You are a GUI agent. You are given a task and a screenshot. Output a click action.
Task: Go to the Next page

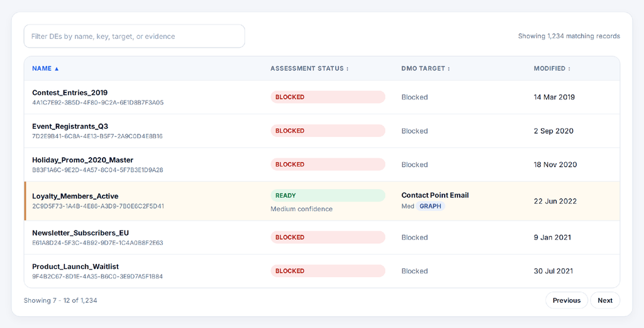pos(605,300)
